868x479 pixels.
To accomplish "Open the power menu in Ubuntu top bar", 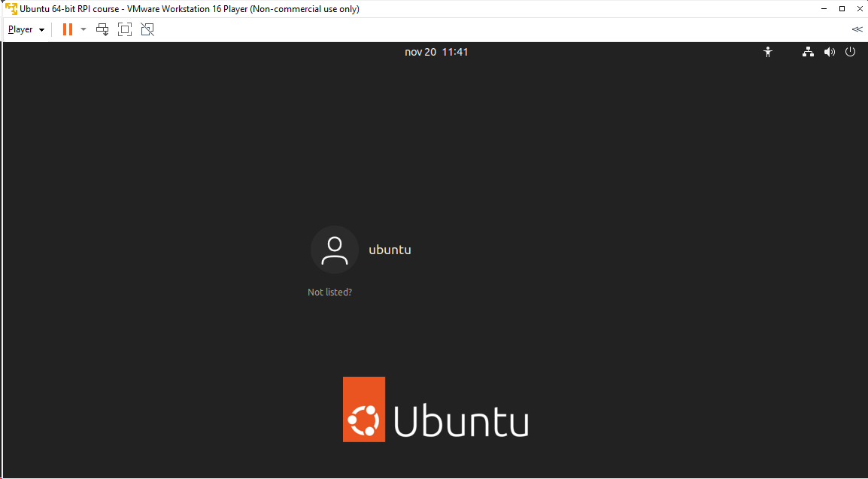I will 851,52.
